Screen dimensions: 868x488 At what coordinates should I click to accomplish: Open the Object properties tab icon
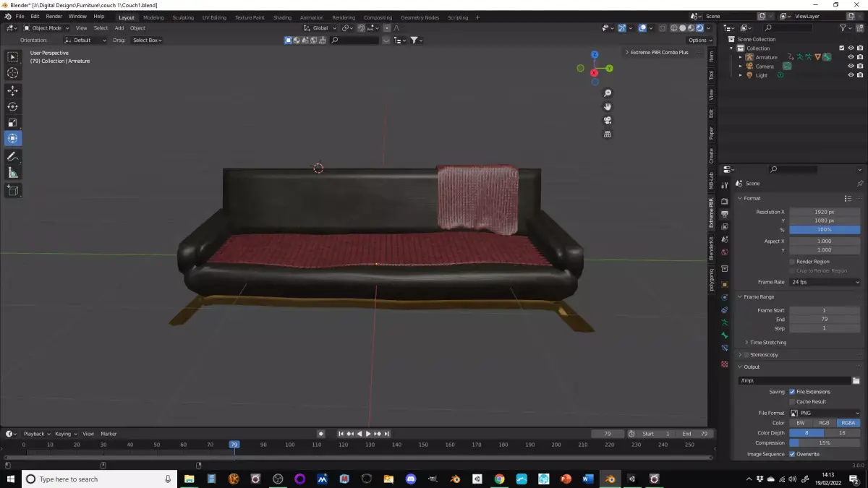[x=725, y=284]
